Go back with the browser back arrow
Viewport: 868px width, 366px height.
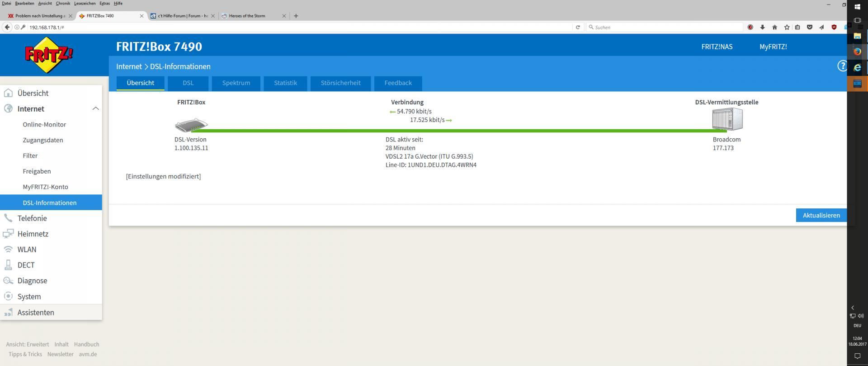coord(7,27)
